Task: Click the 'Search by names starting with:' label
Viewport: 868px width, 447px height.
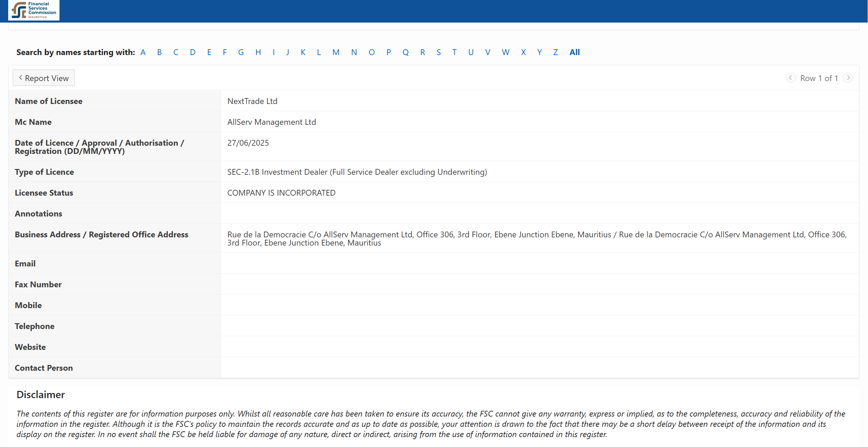Action: (x=76, y=52)
